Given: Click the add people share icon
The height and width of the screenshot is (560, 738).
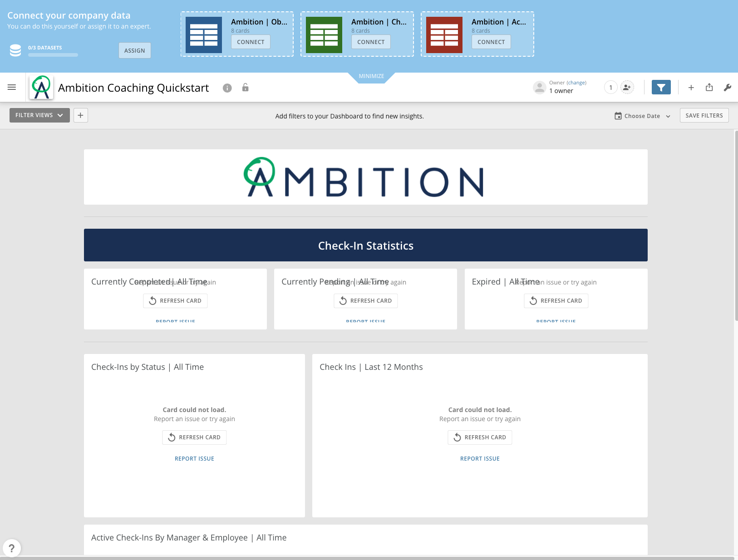Looking at the screenshot, I should pyautogui.click(x=627, y=87).
